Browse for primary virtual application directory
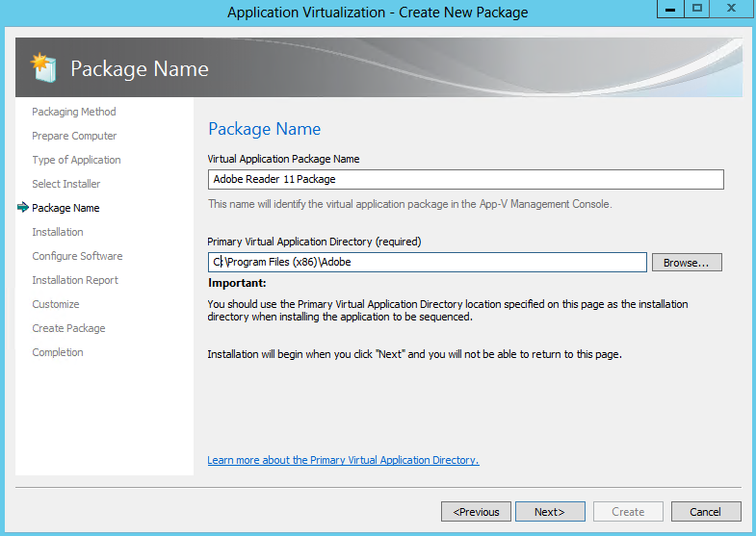The image size is (756, 536). point(687,263)
